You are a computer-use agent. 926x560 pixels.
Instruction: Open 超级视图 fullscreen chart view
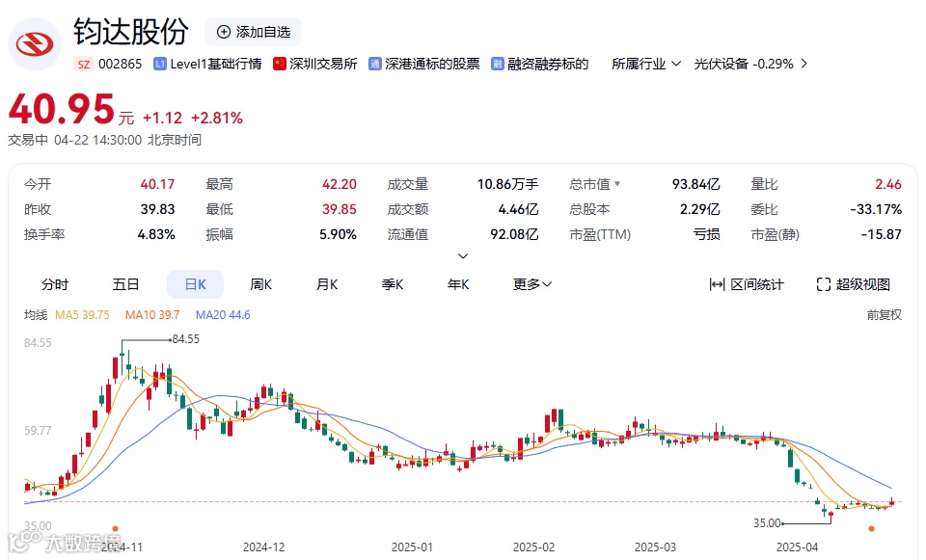[x=854, y=284]
